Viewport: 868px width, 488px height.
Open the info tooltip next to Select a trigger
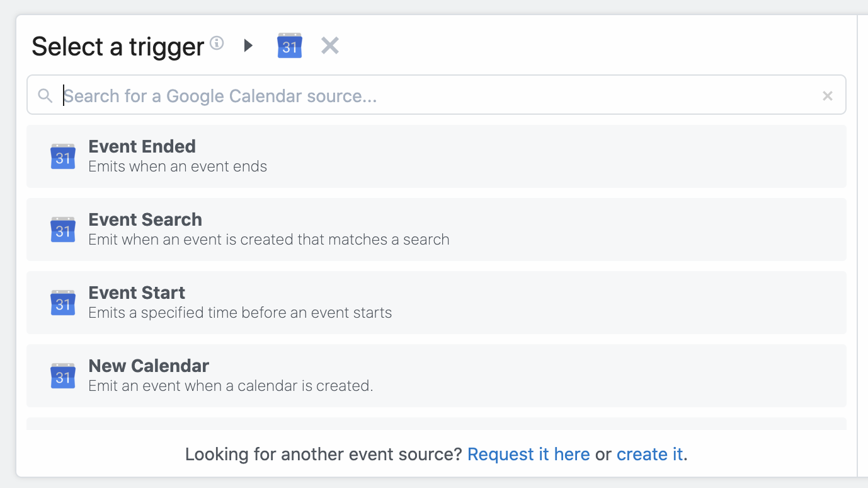click(216, 43)
